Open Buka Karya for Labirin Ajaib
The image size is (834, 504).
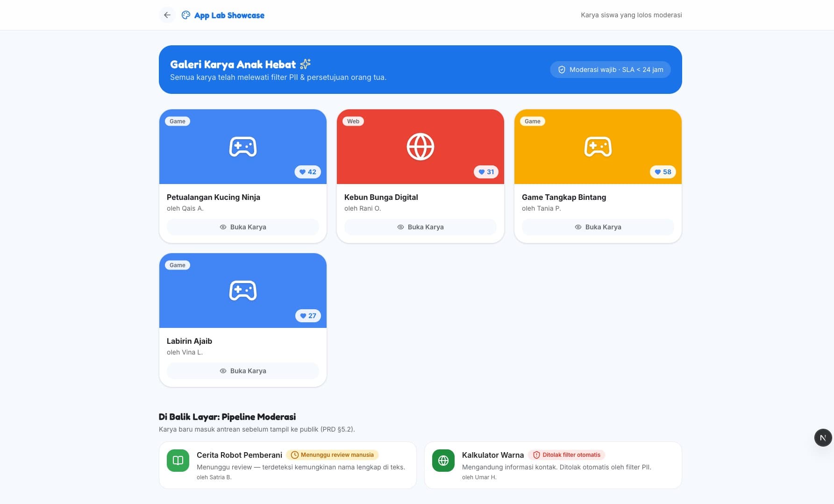(243, 371)
